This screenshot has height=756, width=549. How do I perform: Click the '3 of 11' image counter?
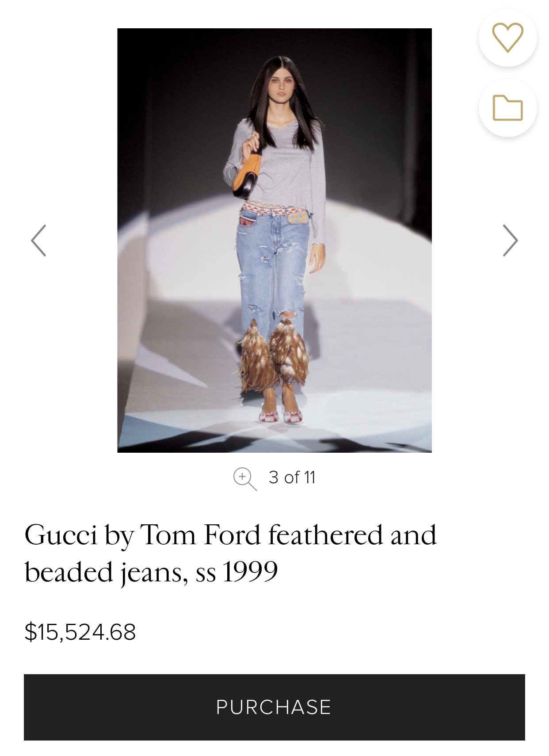(292, 477)
